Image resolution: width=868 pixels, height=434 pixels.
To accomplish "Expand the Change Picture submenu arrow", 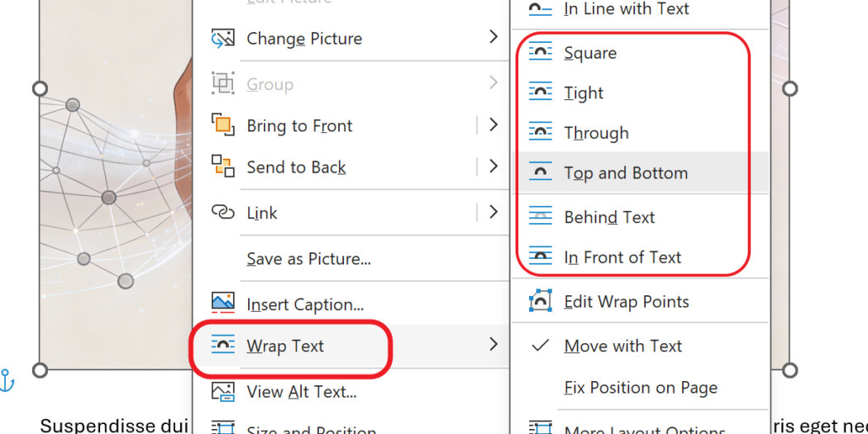I will click(494, 38).
